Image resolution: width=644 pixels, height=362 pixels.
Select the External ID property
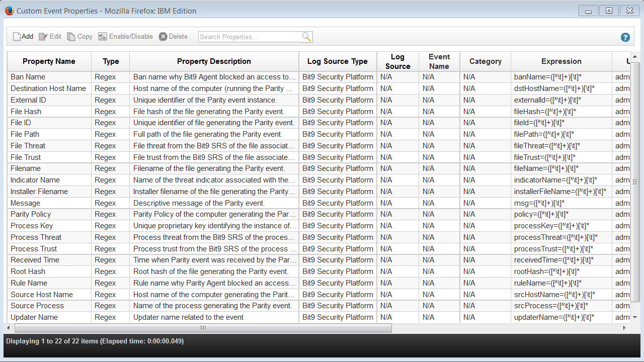coord(28,100)
